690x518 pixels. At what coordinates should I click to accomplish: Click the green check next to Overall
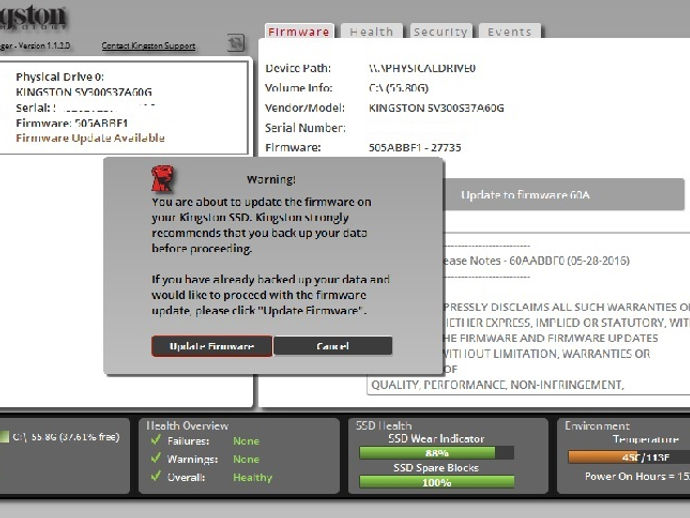click(x=155, y=476)
